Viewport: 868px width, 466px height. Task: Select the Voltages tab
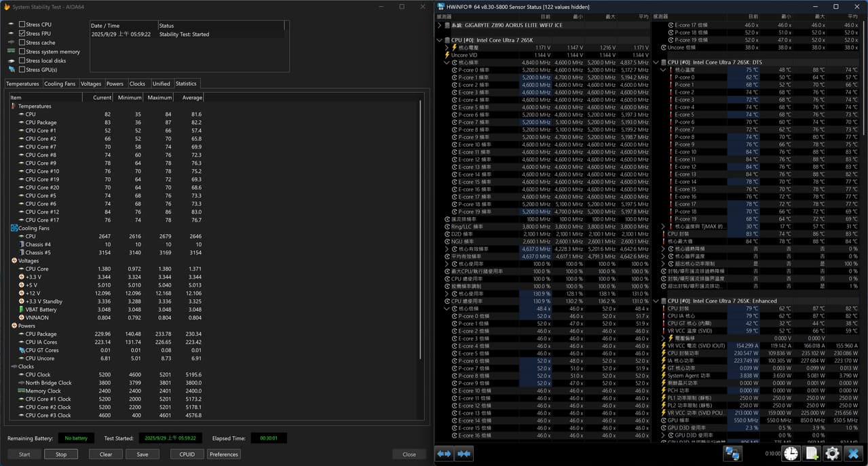pos(90,84)
